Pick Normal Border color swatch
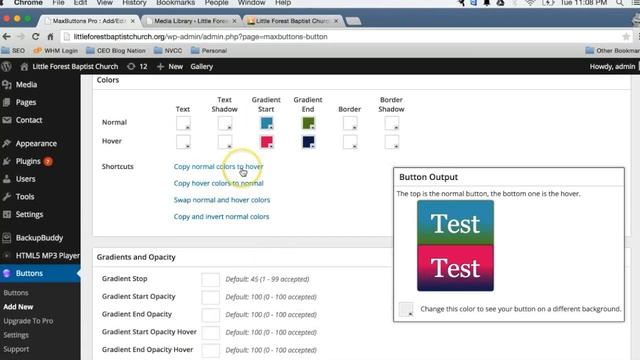 [x=350, y=123]
